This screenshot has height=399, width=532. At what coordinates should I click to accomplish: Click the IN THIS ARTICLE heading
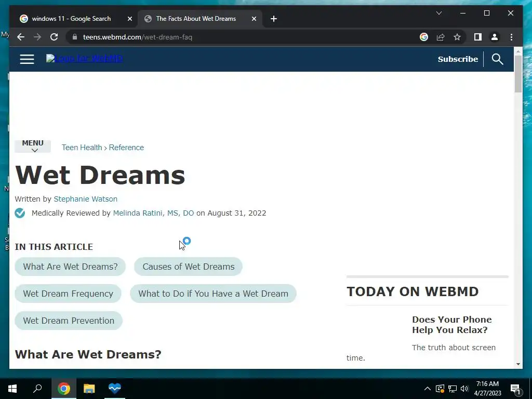pyautogui.click(x=54, y=247)
